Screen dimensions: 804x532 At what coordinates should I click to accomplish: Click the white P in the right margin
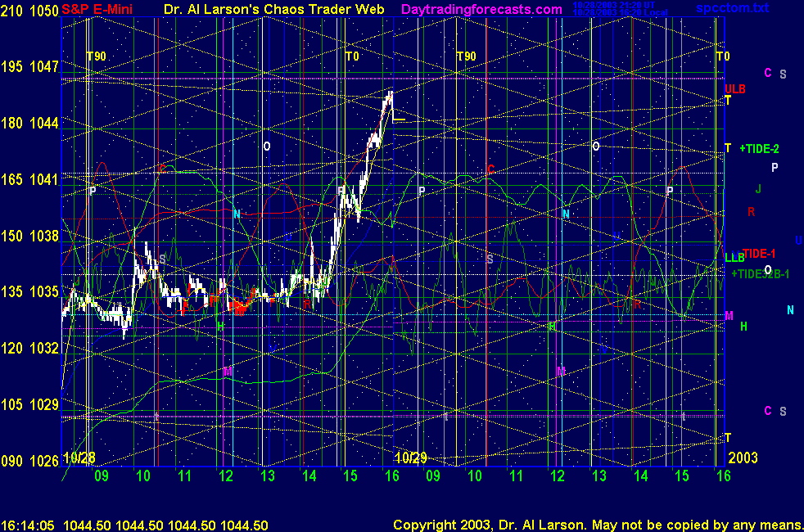[x=775, y=167]
